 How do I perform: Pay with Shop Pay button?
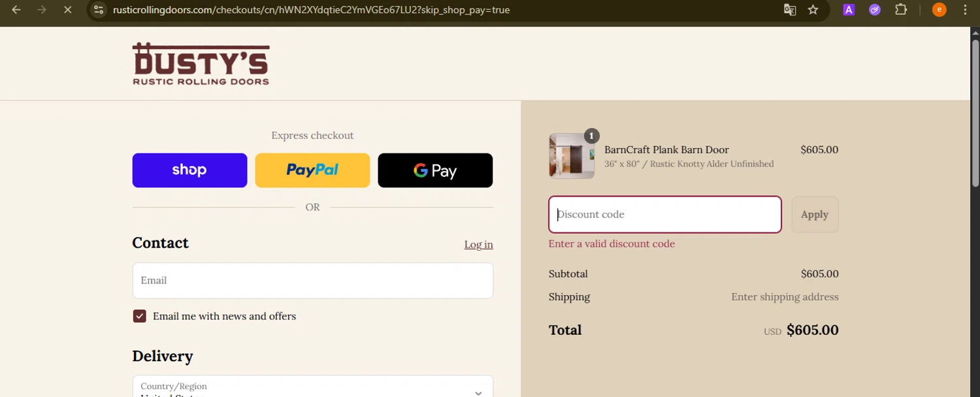pos(189,170)
